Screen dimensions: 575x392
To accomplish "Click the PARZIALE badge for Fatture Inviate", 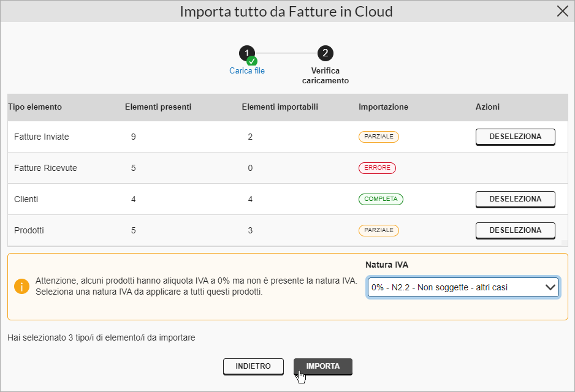I will [378, 137].
